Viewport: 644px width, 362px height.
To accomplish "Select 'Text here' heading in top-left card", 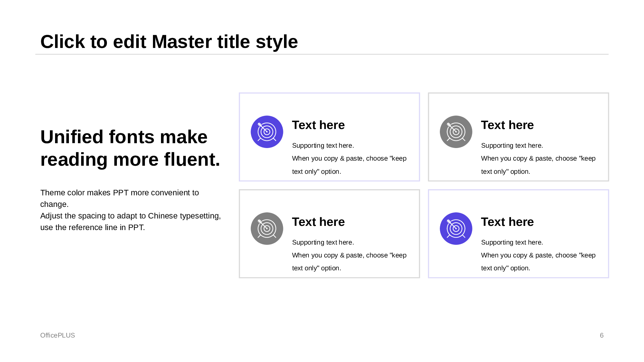I will click(318, 125).
